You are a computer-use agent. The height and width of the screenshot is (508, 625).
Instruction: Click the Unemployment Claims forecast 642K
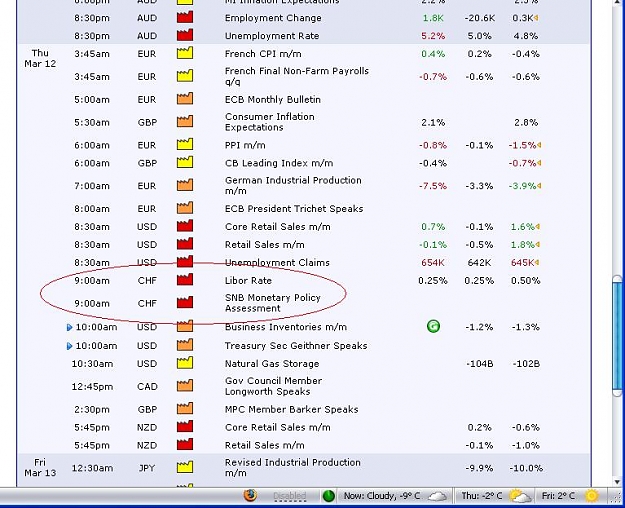coord(479,263)
